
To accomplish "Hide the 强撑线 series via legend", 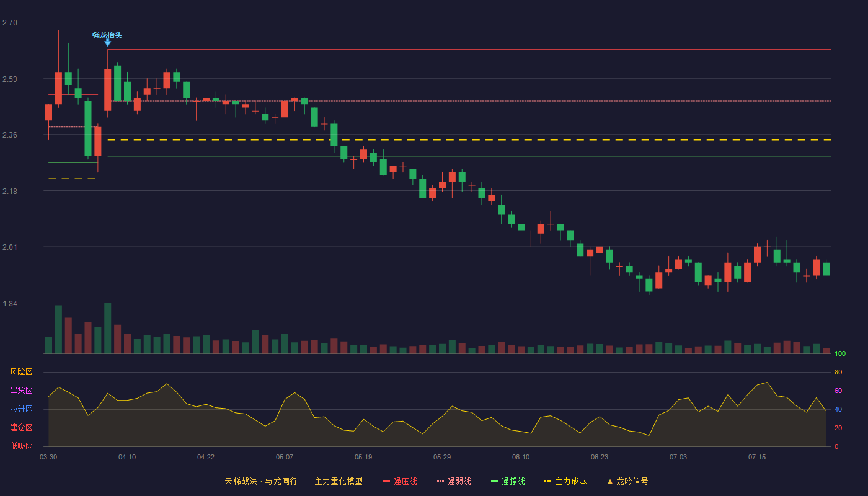I will tap(508, 481).
